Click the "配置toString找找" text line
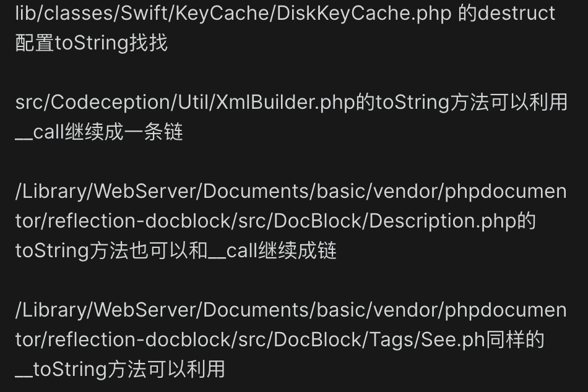This screenshot has width=588, height=392. click(x=91, y=43)
